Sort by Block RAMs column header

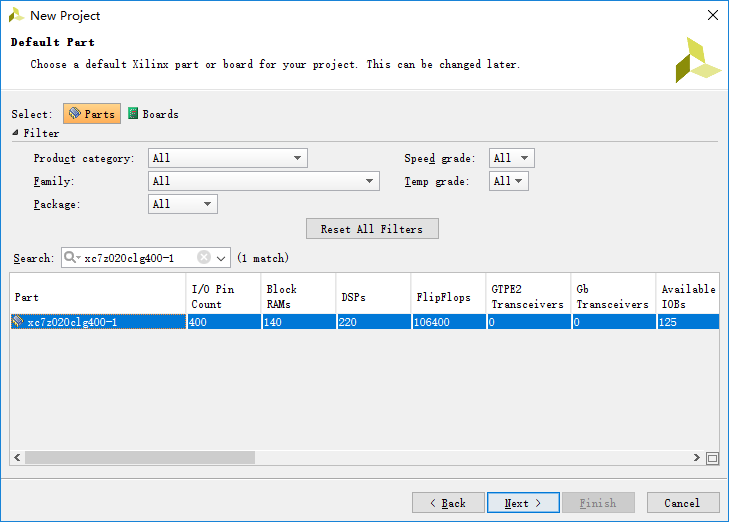(298, 297)
